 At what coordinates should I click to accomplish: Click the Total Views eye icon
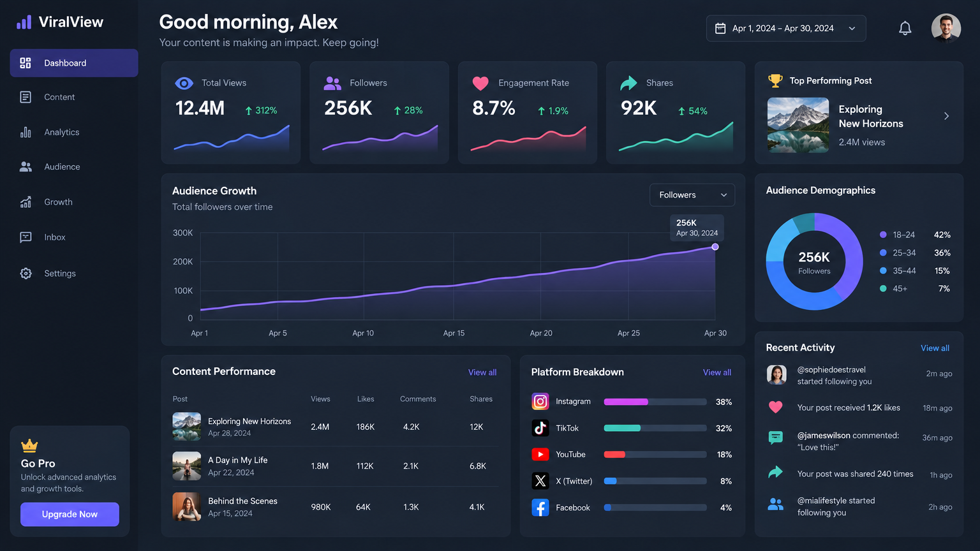click(184, 83)
